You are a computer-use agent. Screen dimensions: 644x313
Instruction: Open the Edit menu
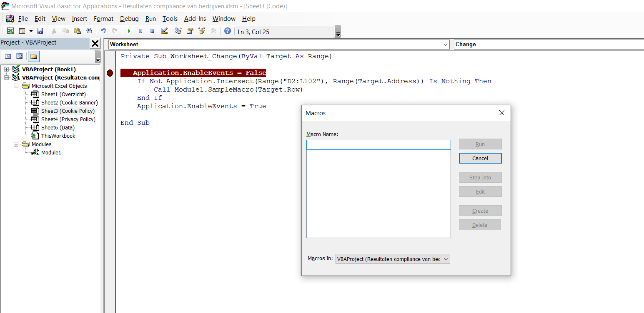point(40,19)
